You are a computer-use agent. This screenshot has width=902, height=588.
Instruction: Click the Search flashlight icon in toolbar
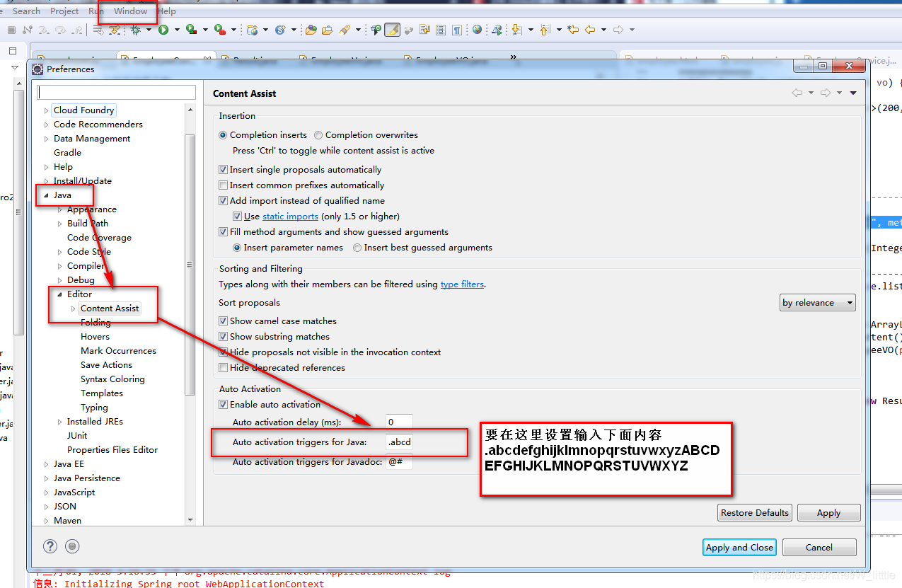(345, 30)
